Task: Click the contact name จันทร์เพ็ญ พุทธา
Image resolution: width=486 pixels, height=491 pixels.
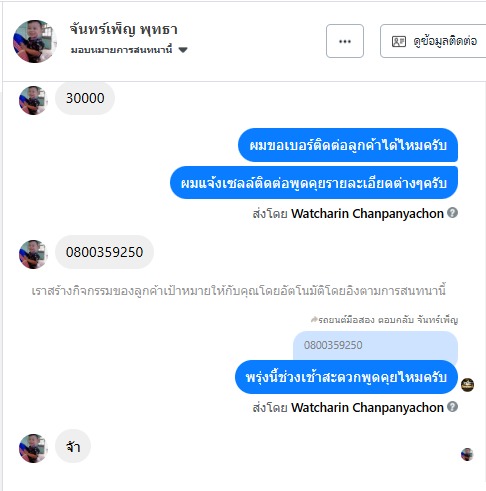Action: (124, 29)
